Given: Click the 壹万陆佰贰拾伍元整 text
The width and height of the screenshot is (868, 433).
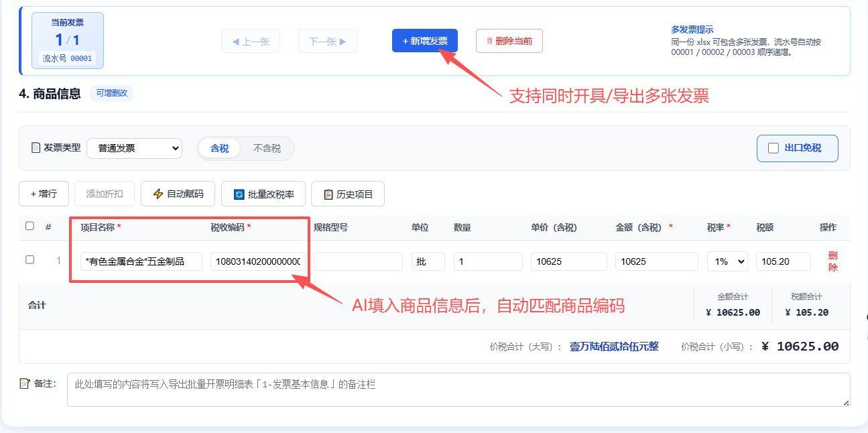Looking at the screenshot, I should (x=615, y=347).
